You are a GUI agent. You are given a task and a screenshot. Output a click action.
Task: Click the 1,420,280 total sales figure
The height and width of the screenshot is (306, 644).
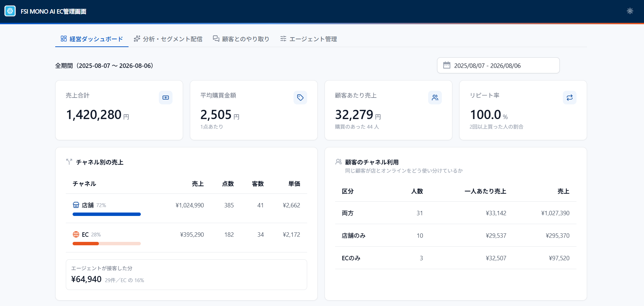pos(94,115)
